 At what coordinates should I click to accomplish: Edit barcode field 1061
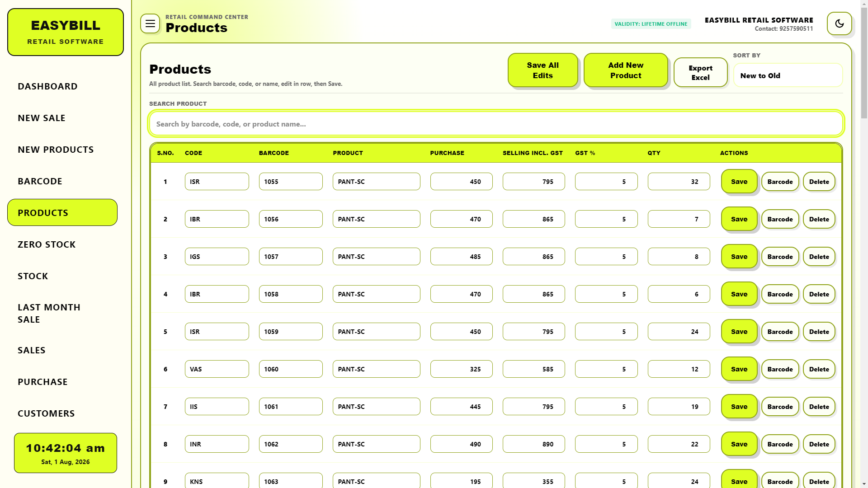[x=291, y=407]
